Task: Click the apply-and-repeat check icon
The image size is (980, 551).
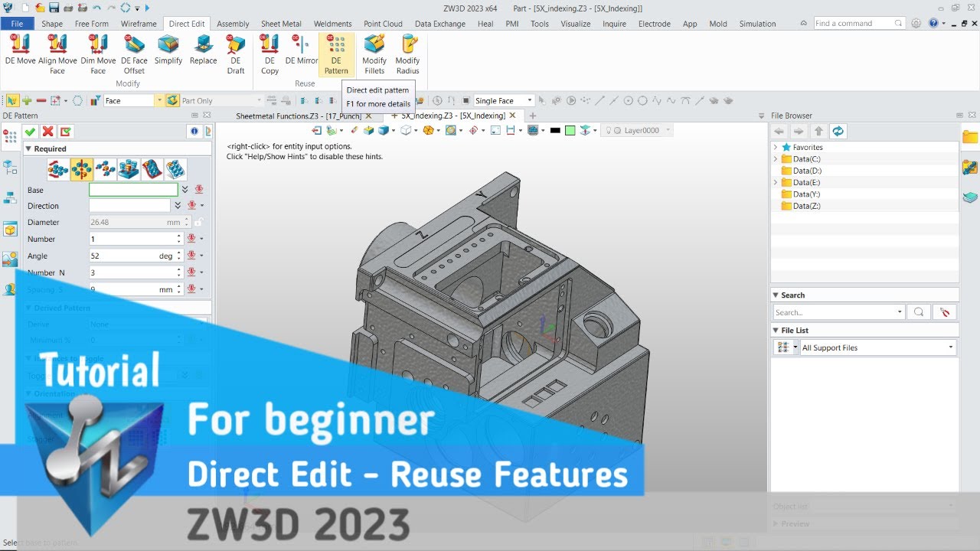Action: (66, 132)
